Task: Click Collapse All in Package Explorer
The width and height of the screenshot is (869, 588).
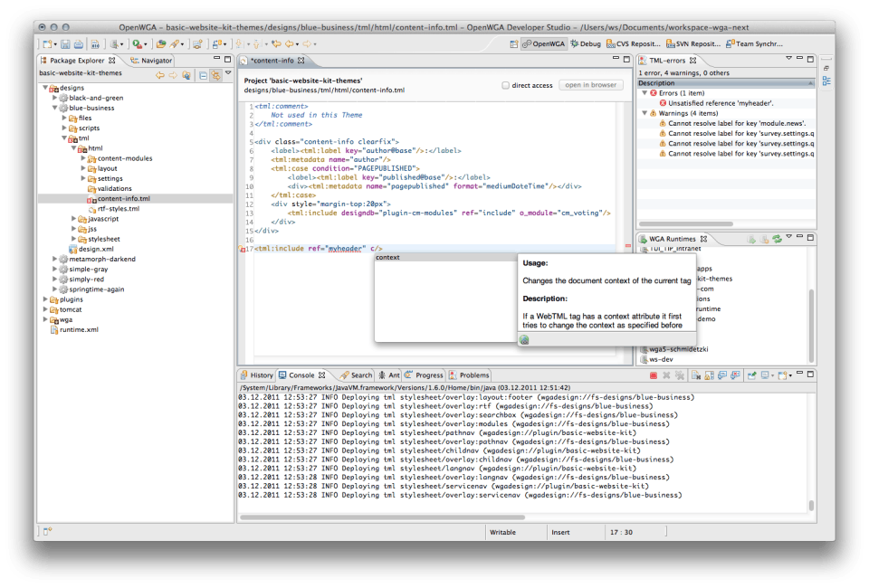Action: pos(203,75)
